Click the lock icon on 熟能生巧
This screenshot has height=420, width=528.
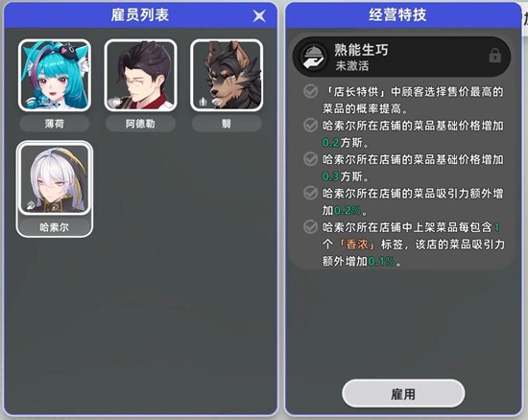(x=494, y=56)
